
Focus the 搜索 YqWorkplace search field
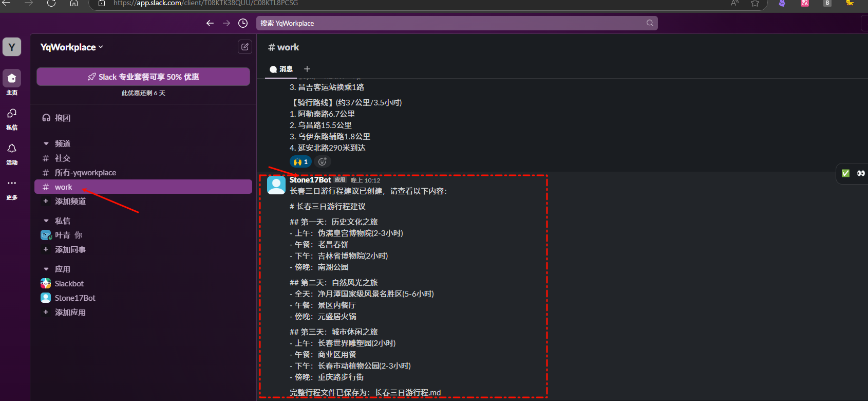(x=457, y=23)
